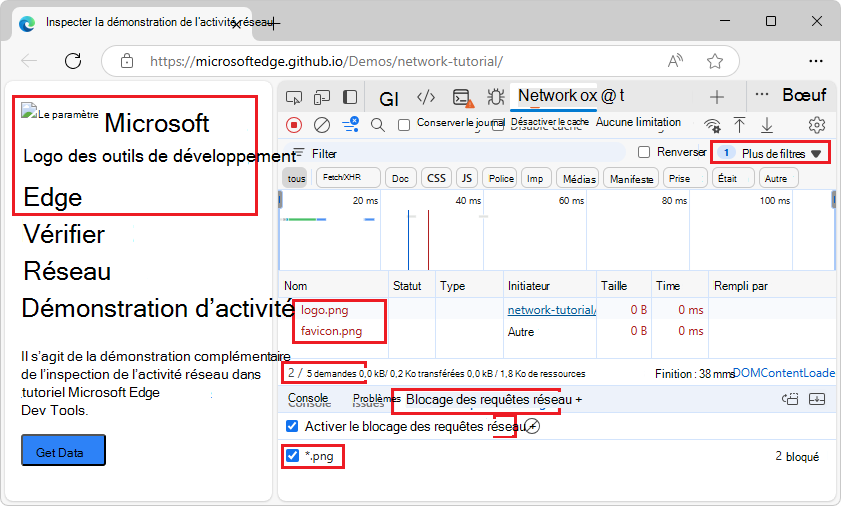Close the current browser tab

(x=236, y=24)
